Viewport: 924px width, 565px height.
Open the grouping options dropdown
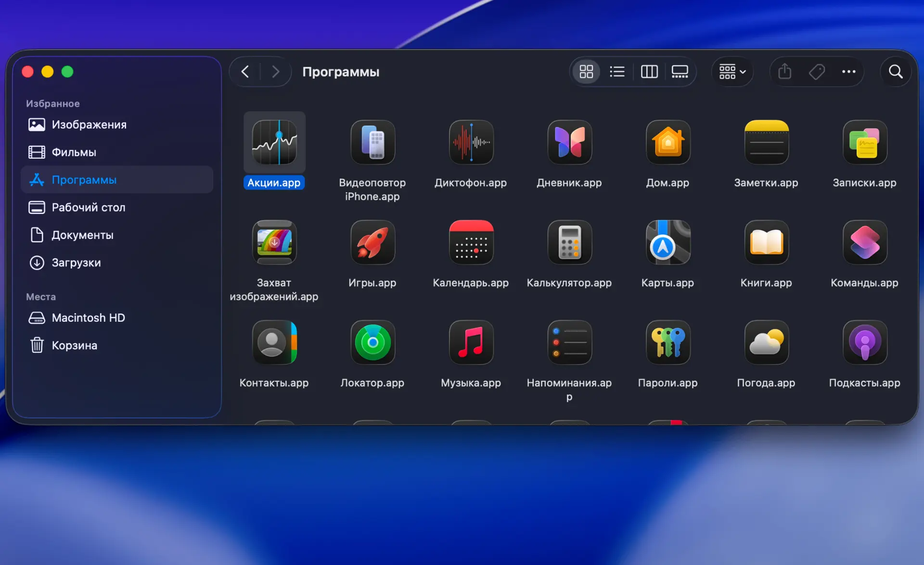pos(732,72)
